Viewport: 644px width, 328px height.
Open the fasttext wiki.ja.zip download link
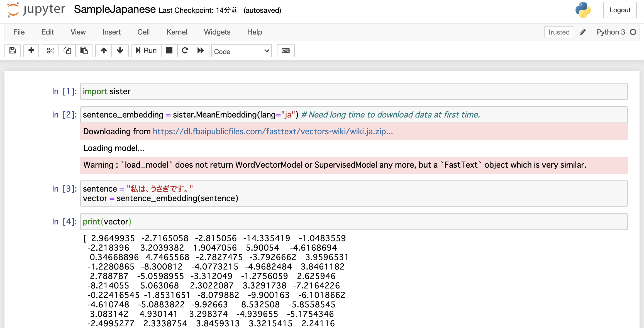272,131
